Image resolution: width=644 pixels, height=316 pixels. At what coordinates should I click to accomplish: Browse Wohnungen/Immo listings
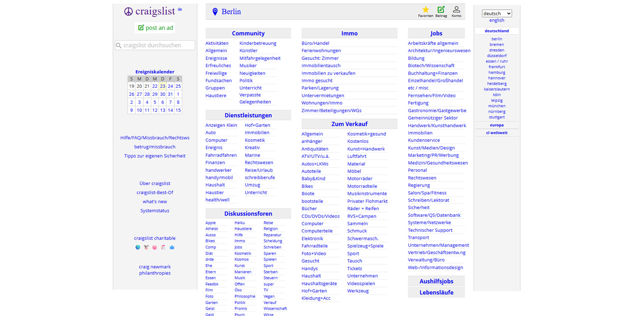click(322, 103)
